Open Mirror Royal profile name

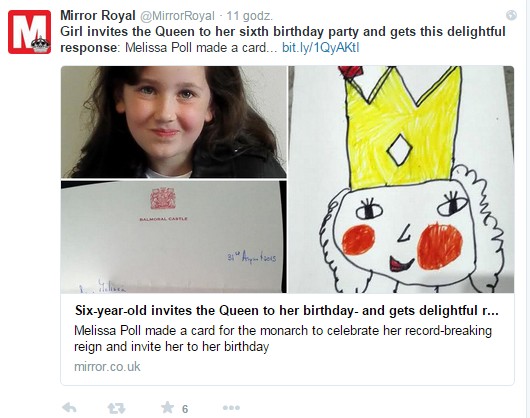pyautogui.click(x=98, y=16)
